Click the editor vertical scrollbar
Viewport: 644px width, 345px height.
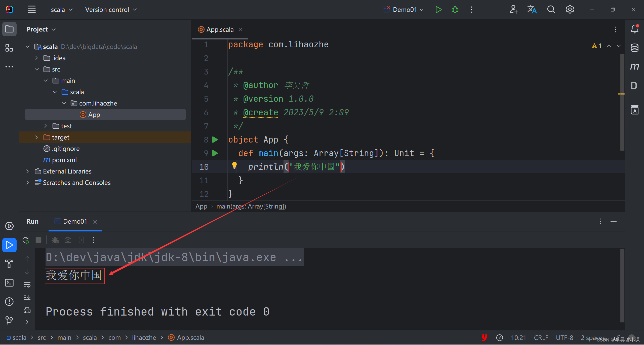[622, 102]
